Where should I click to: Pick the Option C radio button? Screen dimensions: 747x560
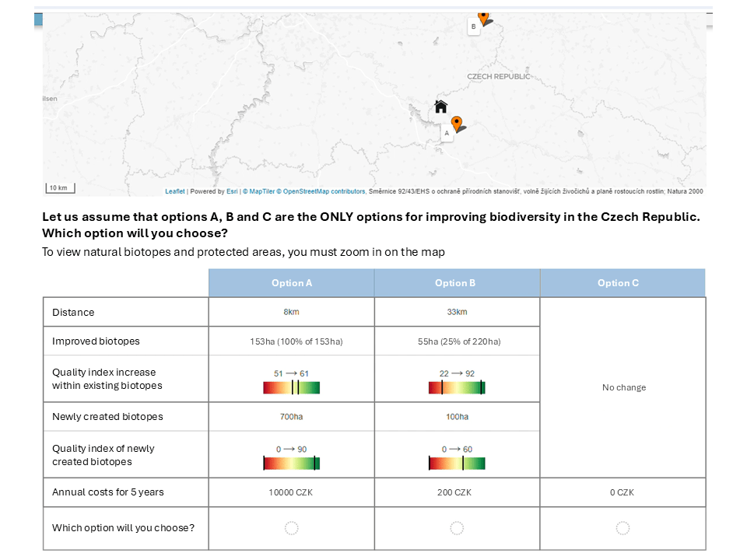622,528
